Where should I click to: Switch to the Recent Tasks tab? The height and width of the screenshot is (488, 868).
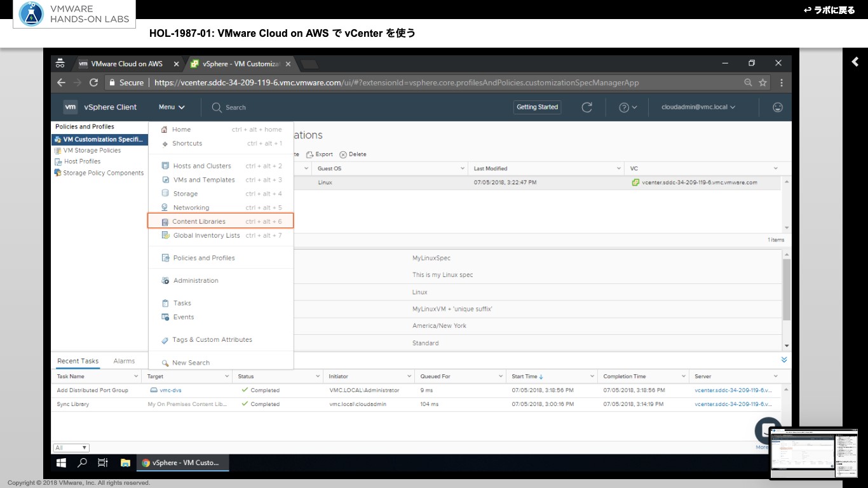coord(78,361)
